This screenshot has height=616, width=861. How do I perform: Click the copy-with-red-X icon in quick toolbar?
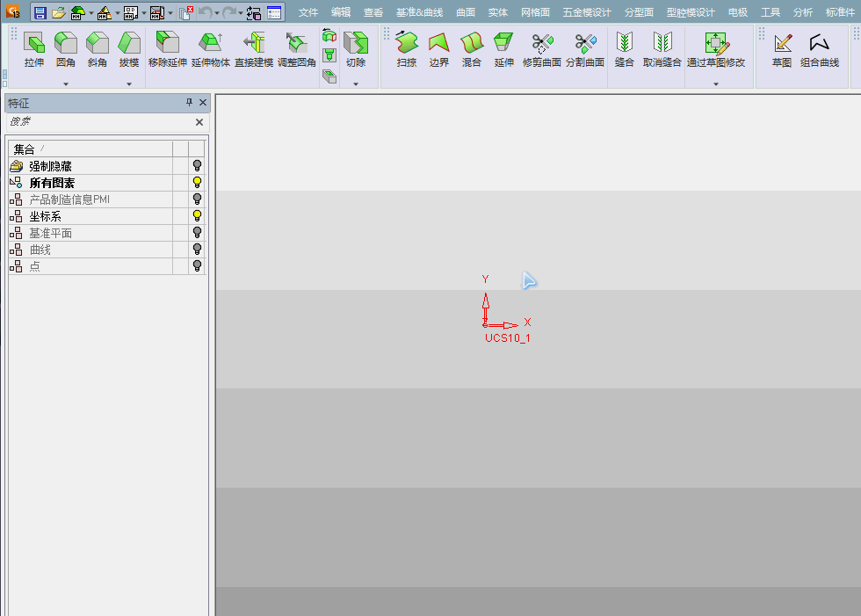186,12
